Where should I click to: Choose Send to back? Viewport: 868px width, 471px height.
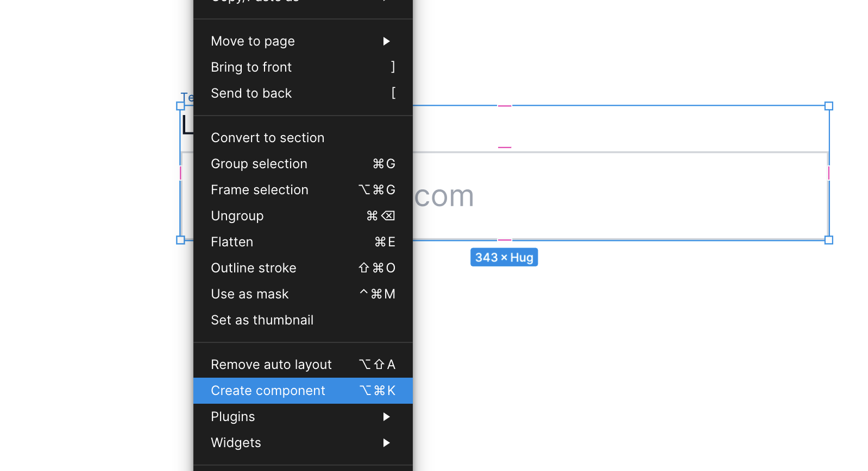[251, 93]
